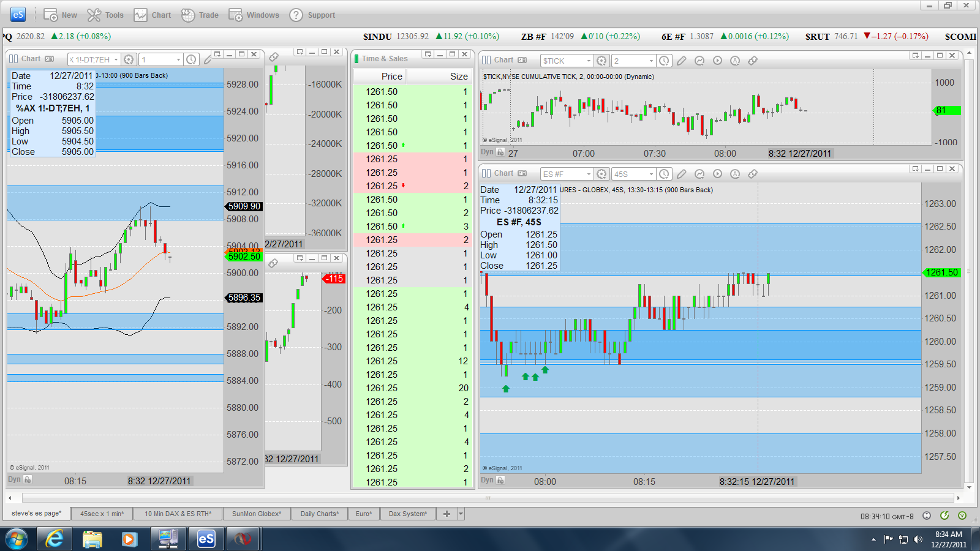Switch to the Euro page tab
This screenshot has height=551, width=980.
(364, 514)
